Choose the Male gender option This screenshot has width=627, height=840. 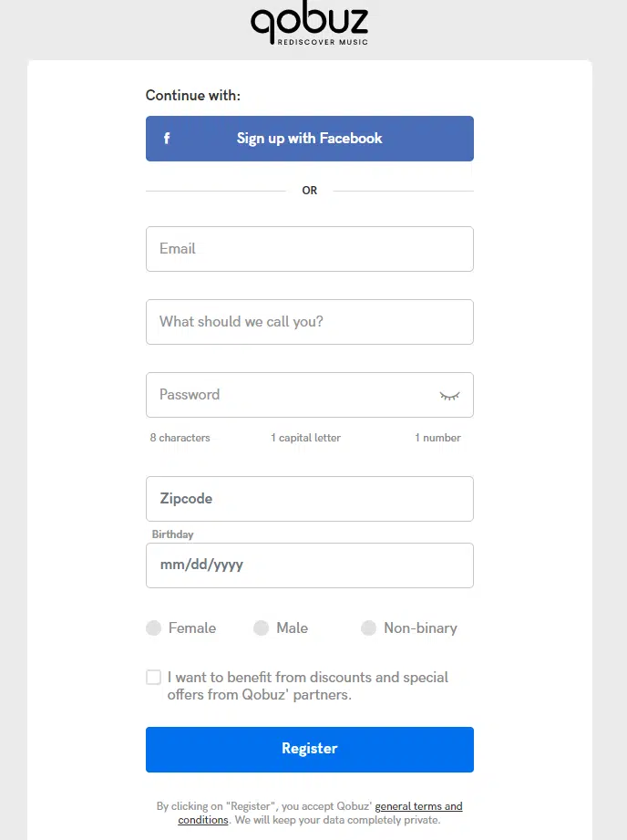[x=262, y=628]
